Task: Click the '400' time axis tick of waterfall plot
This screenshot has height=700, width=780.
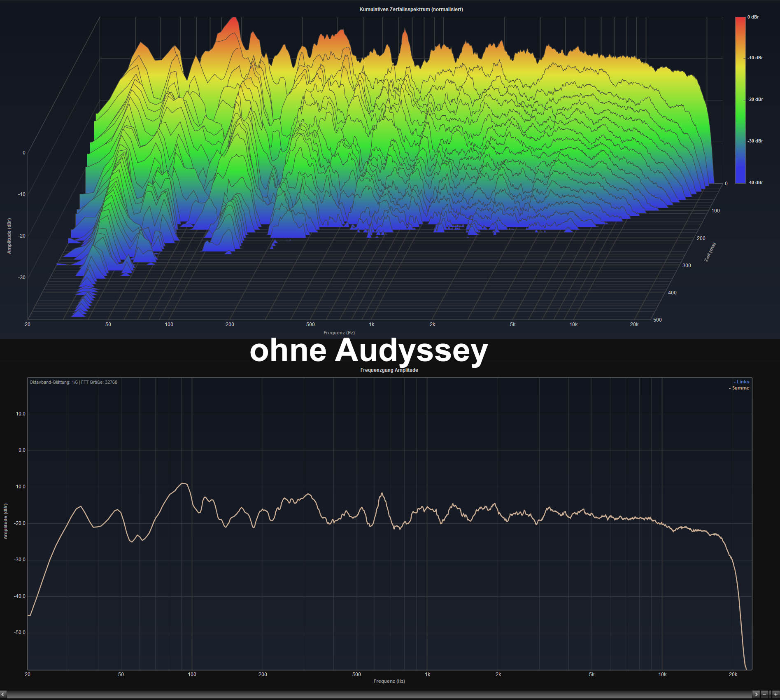Action: pos(672,293)
